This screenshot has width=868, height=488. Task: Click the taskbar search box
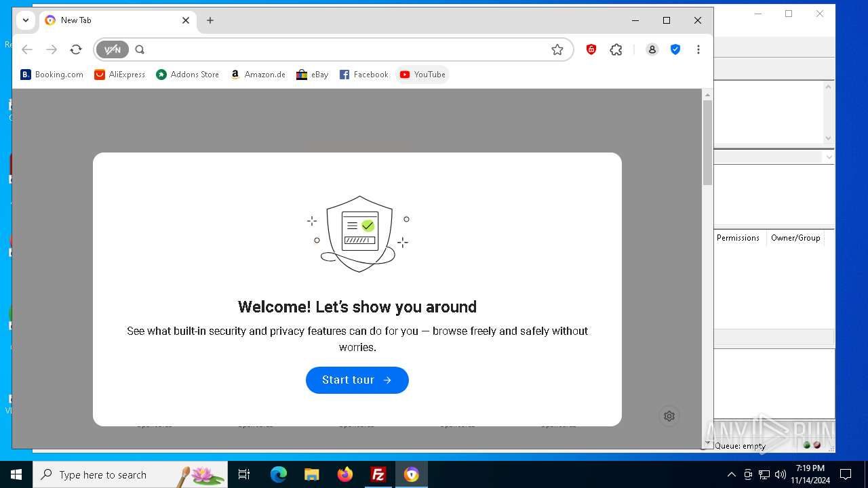tap(130, 474)
